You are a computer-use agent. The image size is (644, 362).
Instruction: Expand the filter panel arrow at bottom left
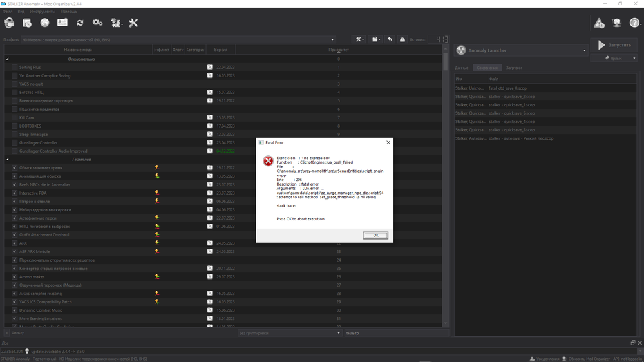[6, 333]
